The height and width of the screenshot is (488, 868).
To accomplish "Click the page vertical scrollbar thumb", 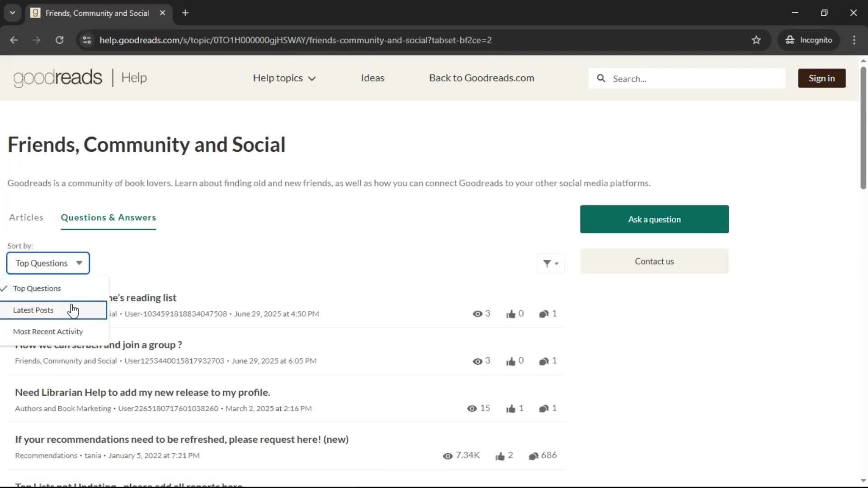I will pos(863,127).
